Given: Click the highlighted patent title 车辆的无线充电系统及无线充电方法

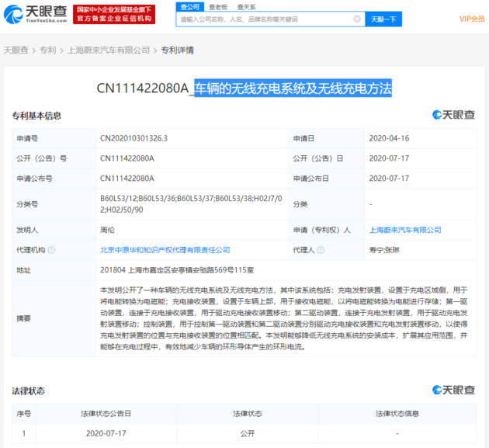Looking at the screenshot, I should pos(293,88).
